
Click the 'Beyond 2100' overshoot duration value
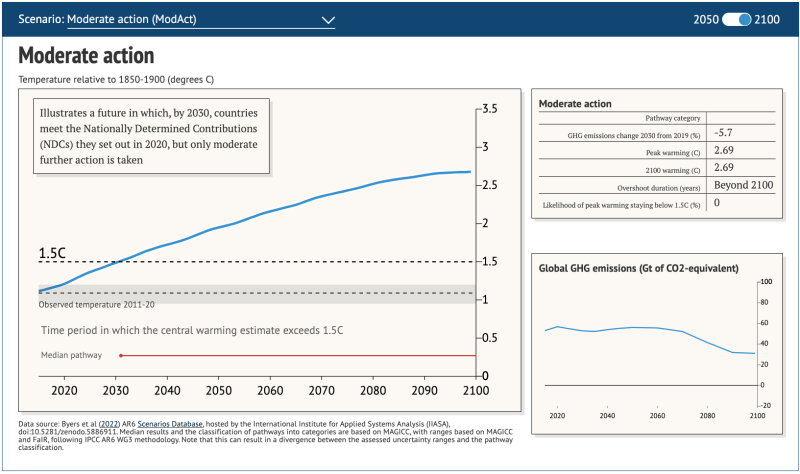[743, 185]
